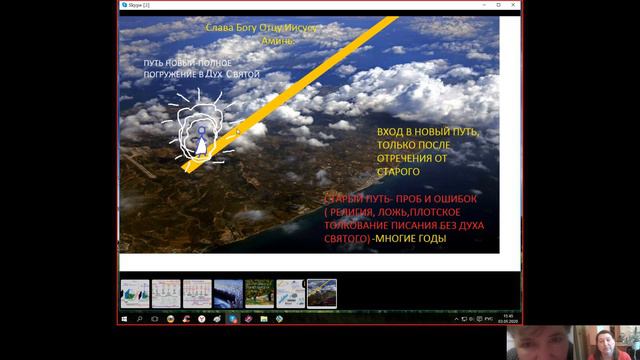This screenshot has height=360, width=640.
Task: Open File Explorer from the taskbar
Action: pyautogui.click(x=264, y=319)
